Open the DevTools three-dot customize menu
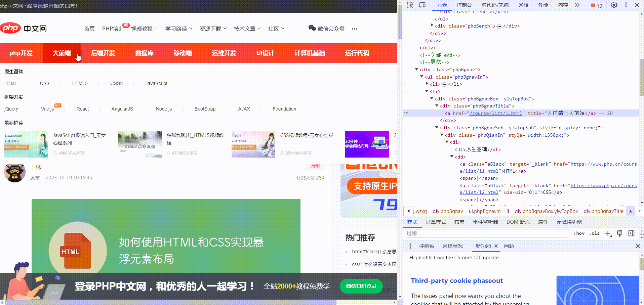Image resolution: width=644 pixels, height=305 pixels. click(x=626, y=5)
